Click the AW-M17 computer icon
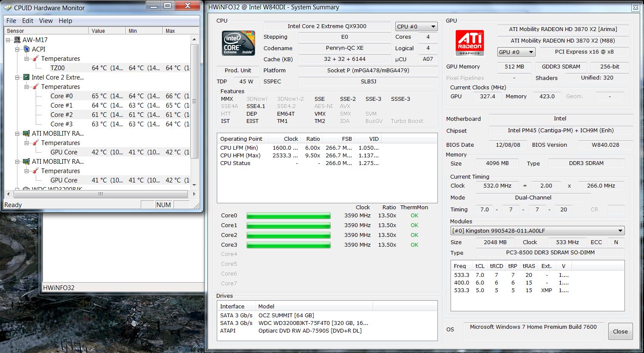The height and width of the screenshot is (353, 644). point(17,40)
